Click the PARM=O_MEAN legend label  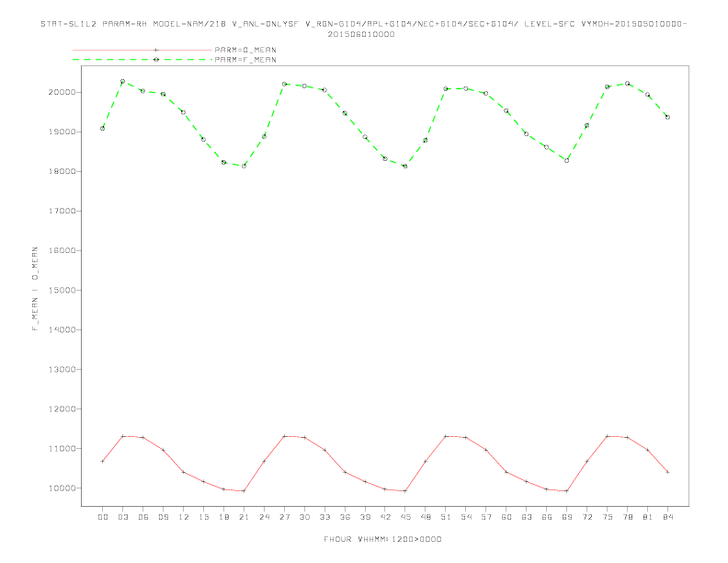pos(245,50)
